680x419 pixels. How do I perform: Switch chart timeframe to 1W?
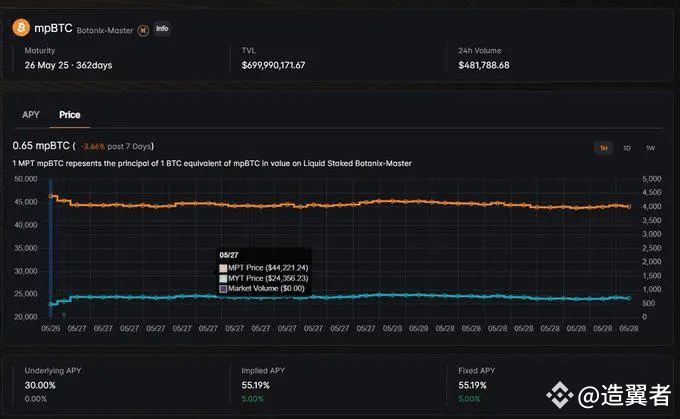650,148
